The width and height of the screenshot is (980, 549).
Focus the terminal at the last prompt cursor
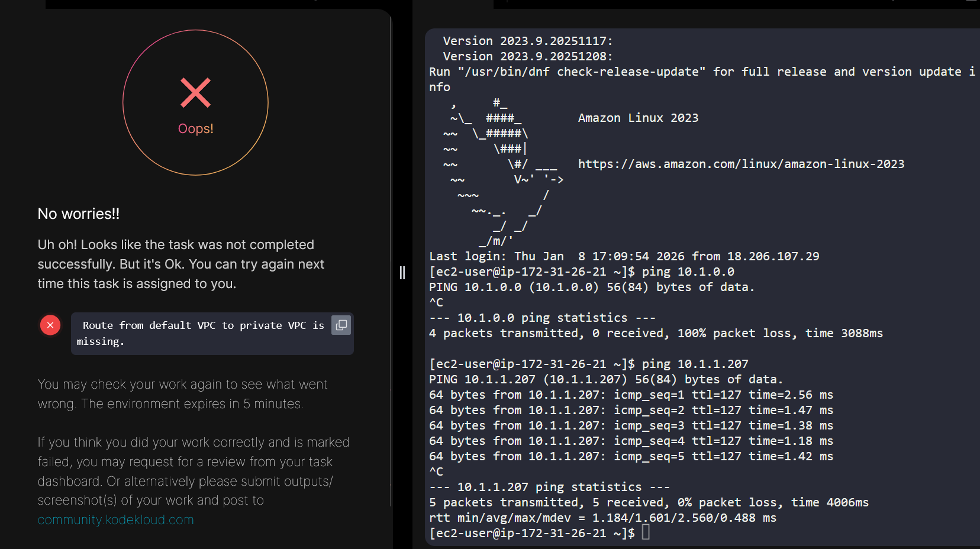click(646, 532)
